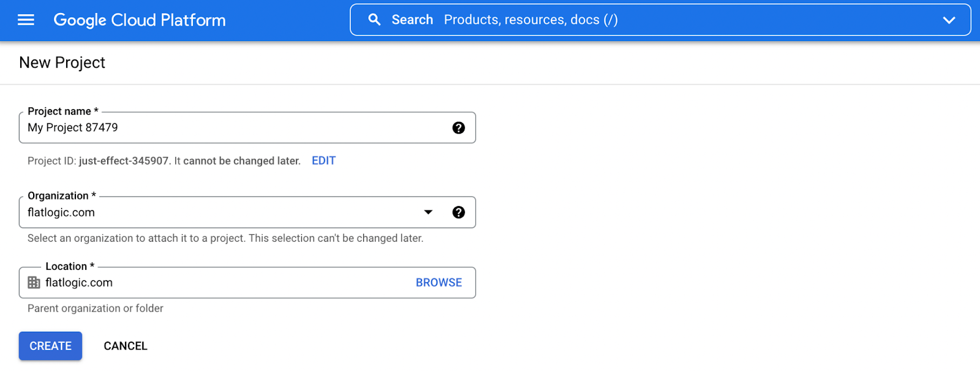980x371 pixels.
Task: Open the main navigation hamburger menu
Action: click(26, 20)
